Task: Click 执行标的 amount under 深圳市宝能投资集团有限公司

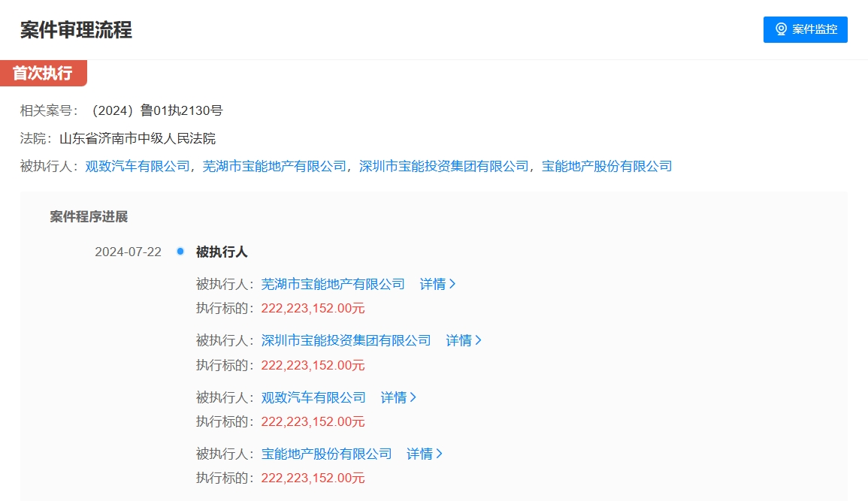Action: pos(313,366)
